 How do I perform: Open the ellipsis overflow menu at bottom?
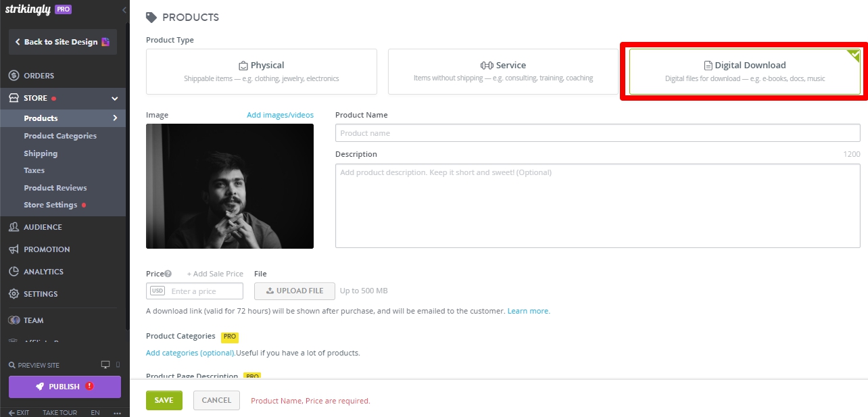click(117, 412)
